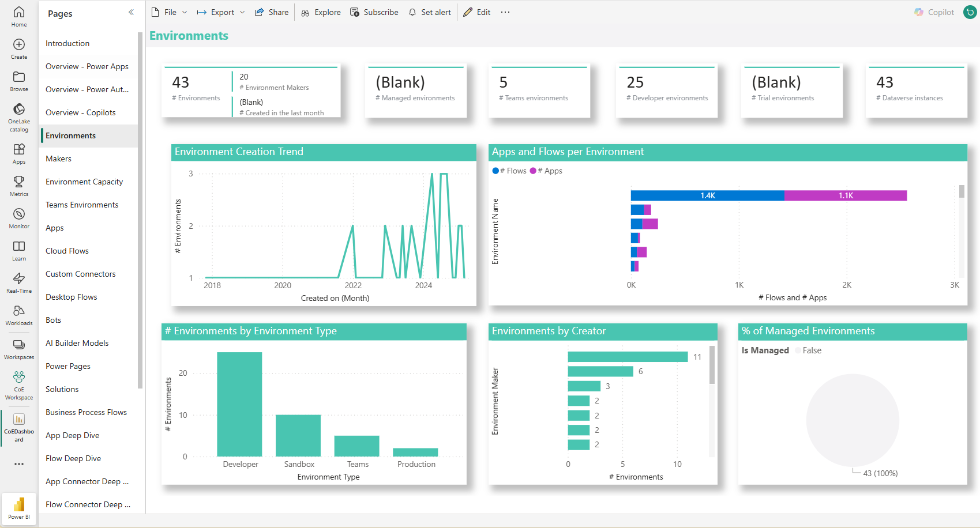
Task: Open the Export dropdown menu
Action: pos(221,12)
